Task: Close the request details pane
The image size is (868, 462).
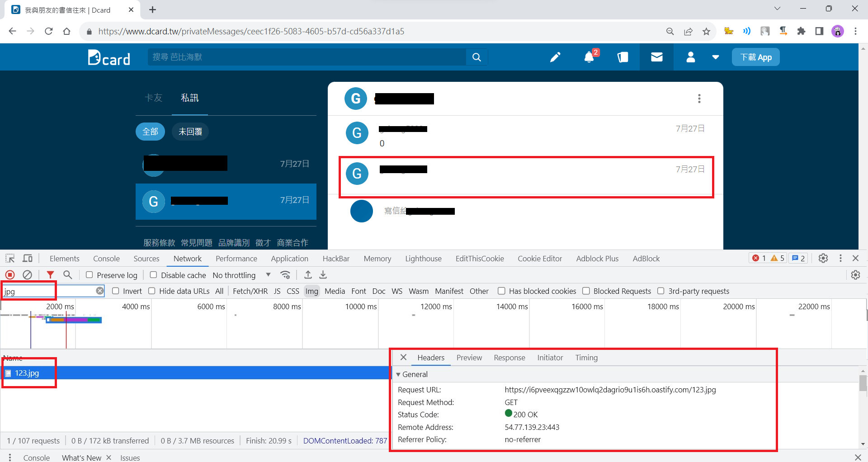Action: click(404, 357)
